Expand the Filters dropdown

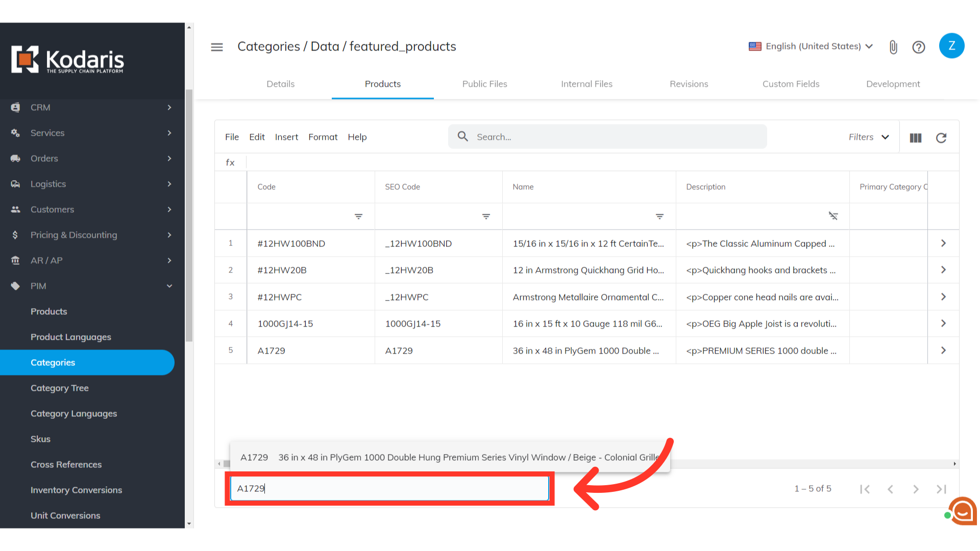coord(869,137)
